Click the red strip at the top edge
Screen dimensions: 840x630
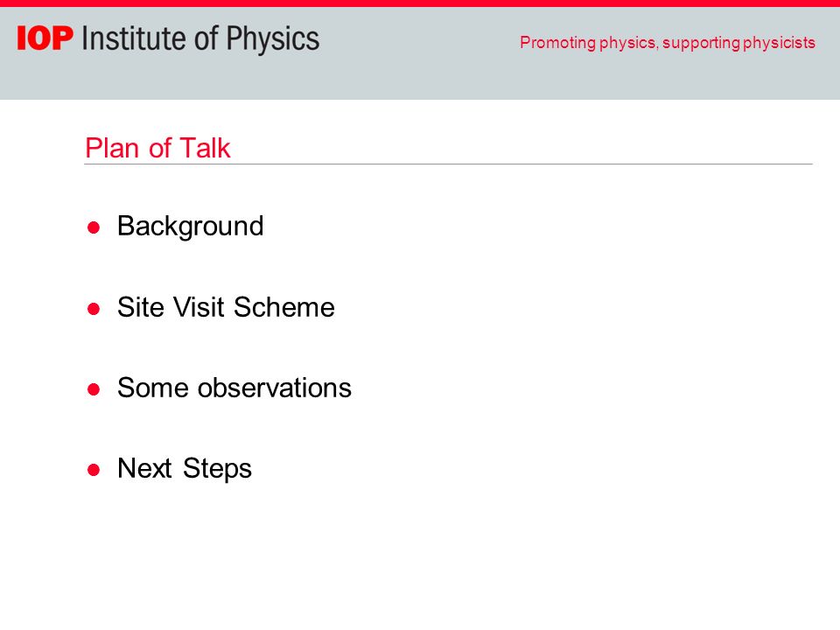click(420, 3)
